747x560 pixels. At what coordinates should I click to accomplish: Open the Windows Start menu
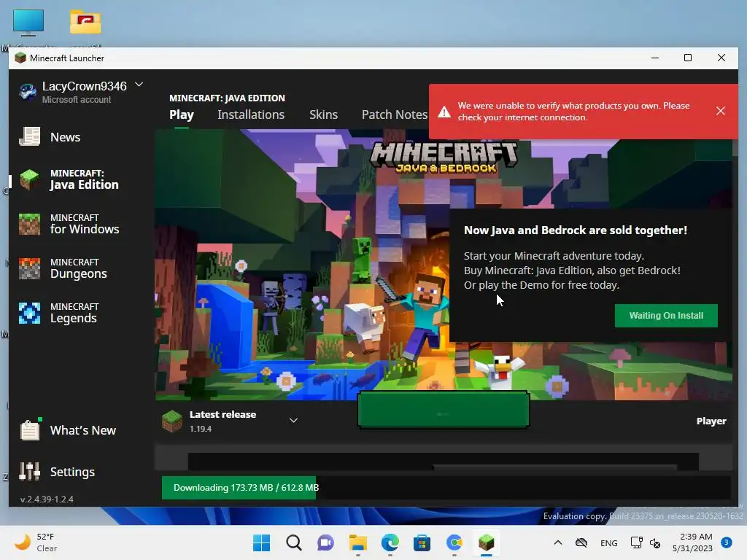pos(262,542)
